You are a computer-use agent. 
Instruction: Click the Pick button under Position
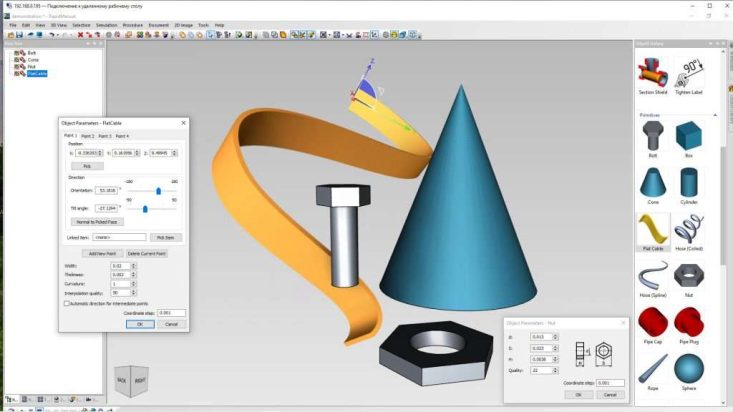[x=87, y=166]
